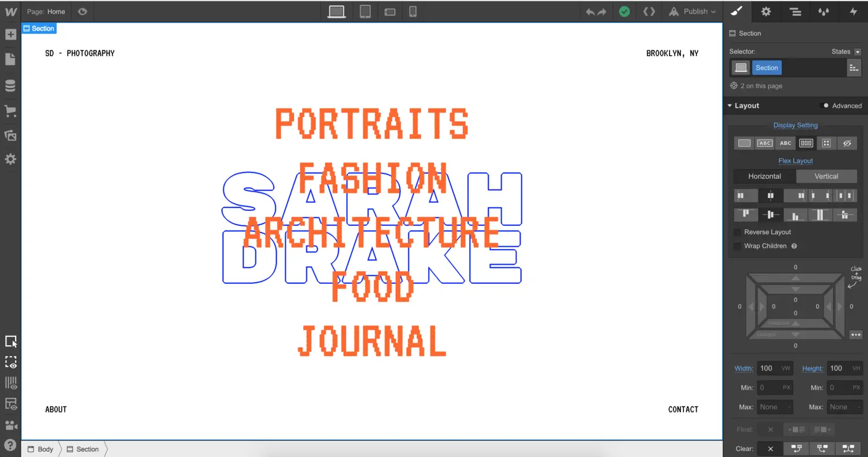Set justify to space between icon
This screenshot has width=868, height=457.
(x=820, y=196)
